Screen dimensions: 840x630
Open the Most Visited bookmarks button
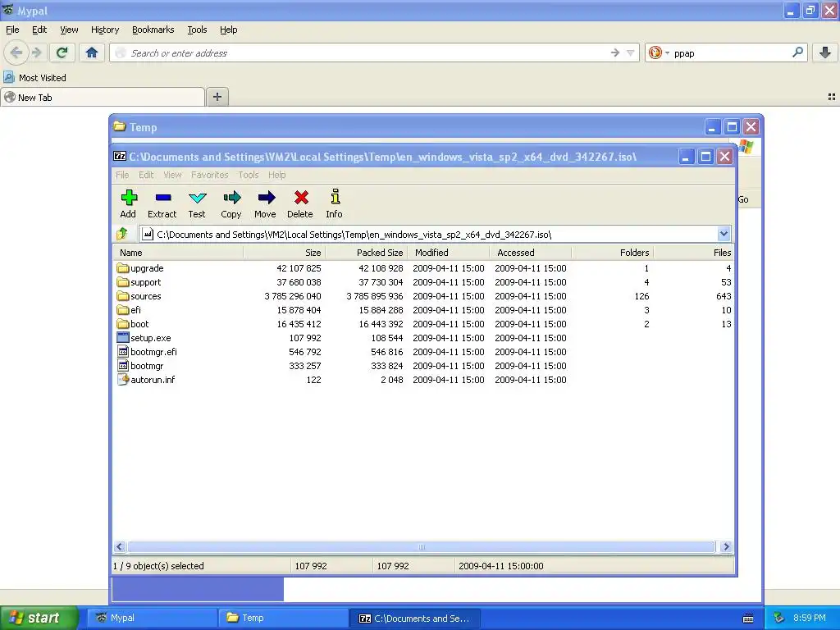click(34, 78)
